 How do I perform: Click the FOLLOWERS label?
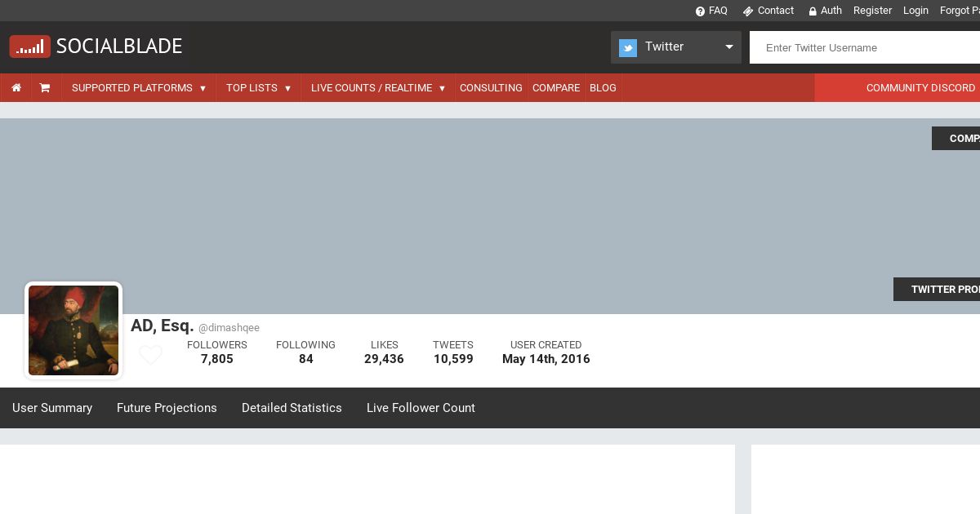(x=217, y=345)
